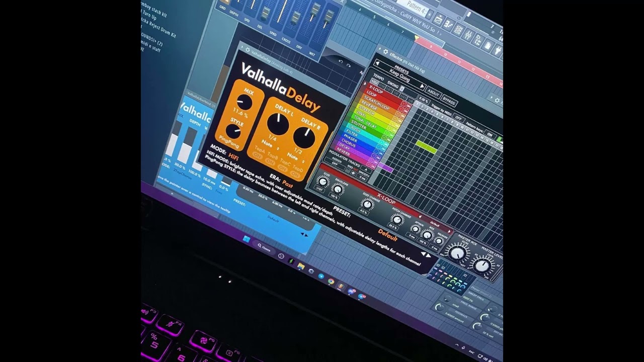Toggle the modulator ASSIGN OFF button
Image resolution: width=644 pixels, height=362 pixels.
point(335,163)
